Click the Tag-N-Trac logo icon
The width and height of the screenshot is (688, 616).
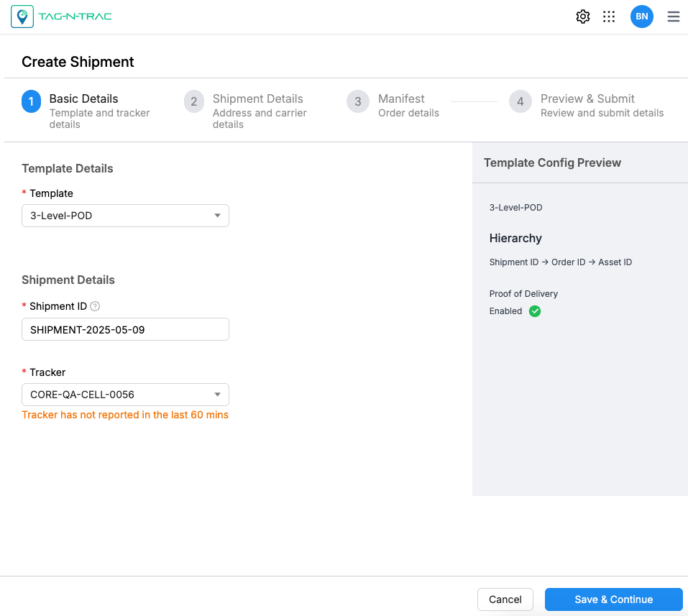[22, 17]
